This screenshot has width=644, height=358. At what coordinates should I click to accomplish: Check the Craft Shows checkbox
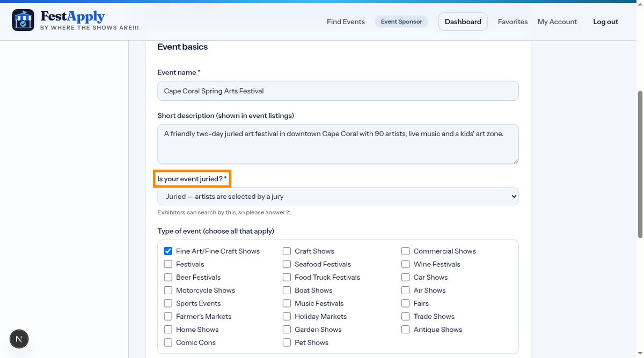[287, 251]
